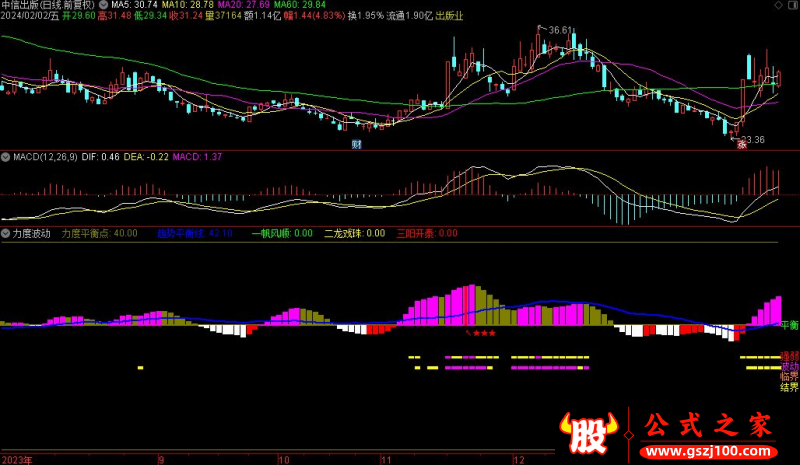Jump to month 11 on time axis

tap(386, 460)
